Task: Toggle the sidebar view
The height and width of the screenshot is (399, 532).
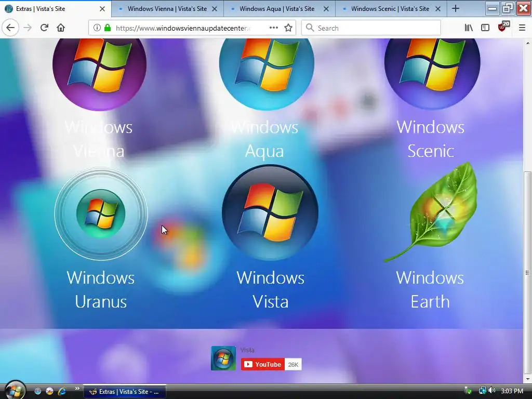Action: coord(485,28)
